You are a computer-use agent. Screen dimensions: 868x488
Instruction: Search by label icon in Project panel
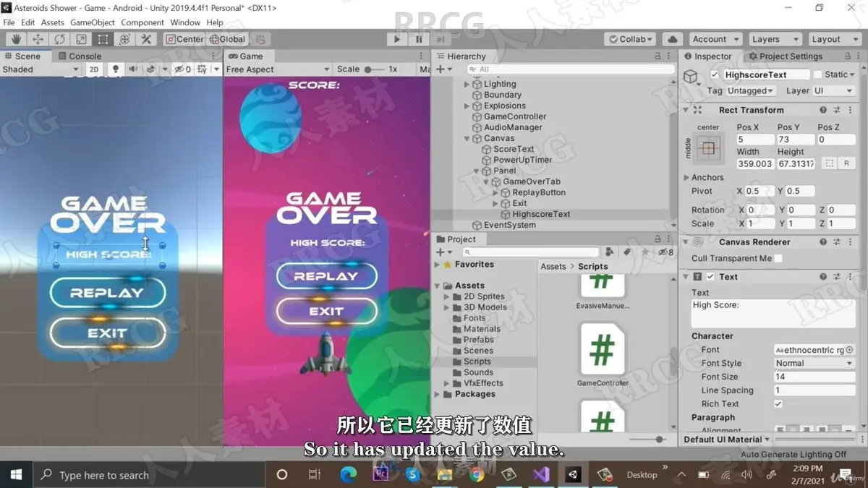(x=627, y=252)
